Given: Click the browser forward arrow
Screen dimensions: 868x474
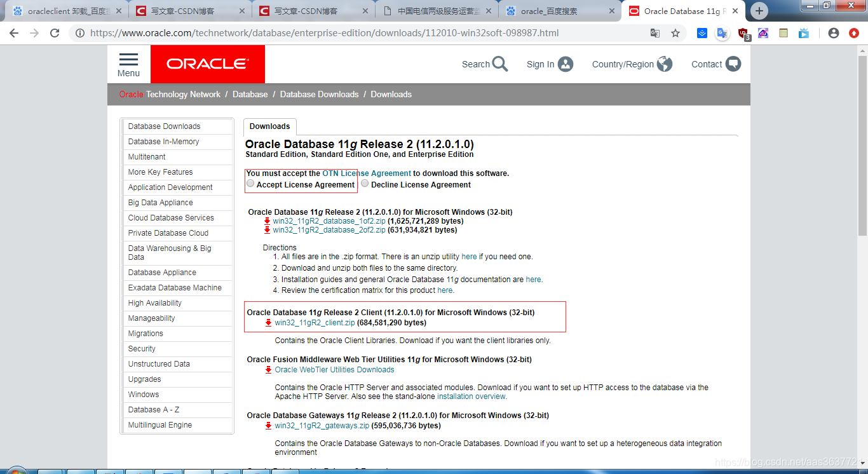Looking at the screenshot, I should coord(34,33).
